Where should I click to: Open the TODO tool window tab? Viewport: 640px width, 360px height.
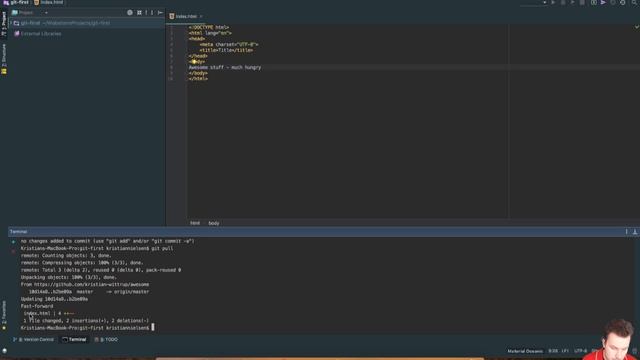point(106,340)
